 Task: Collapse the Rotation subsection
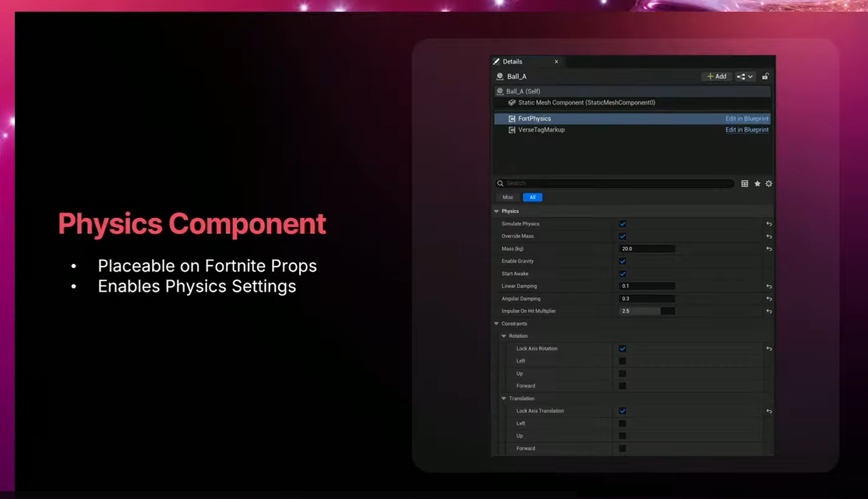click(504, 336)
